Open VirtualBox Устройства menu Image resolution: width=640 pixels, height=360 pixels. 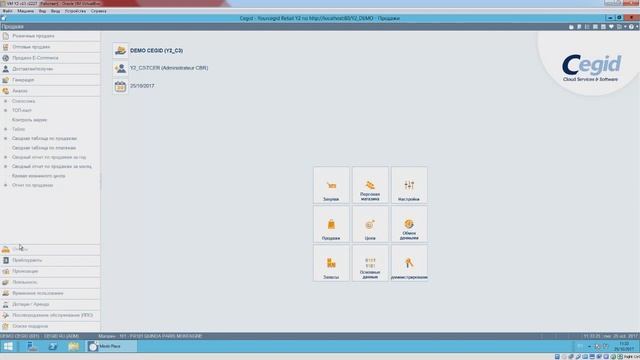pos(76,11)
